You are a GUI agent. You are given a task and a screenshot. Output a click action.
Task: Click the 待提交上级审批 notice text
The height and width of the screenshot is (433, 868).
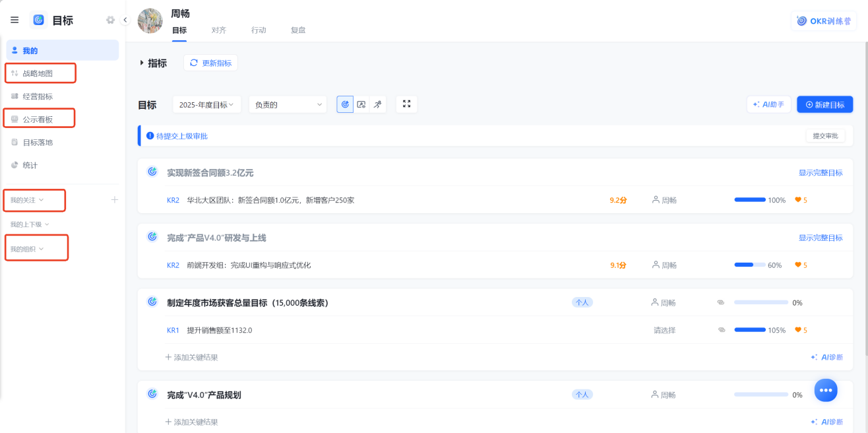[181, 136]
